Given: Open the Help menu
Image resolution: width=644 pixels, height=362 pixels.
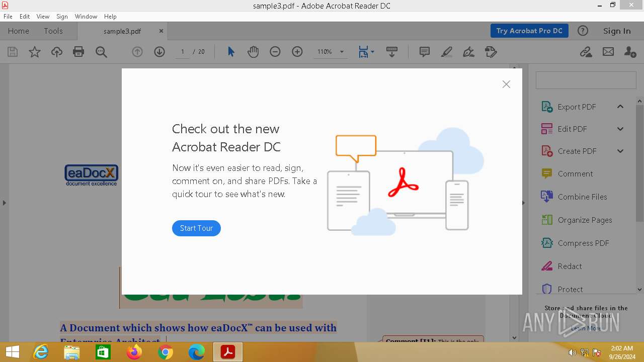Looking at the screenshot, I should click(110, 17).
